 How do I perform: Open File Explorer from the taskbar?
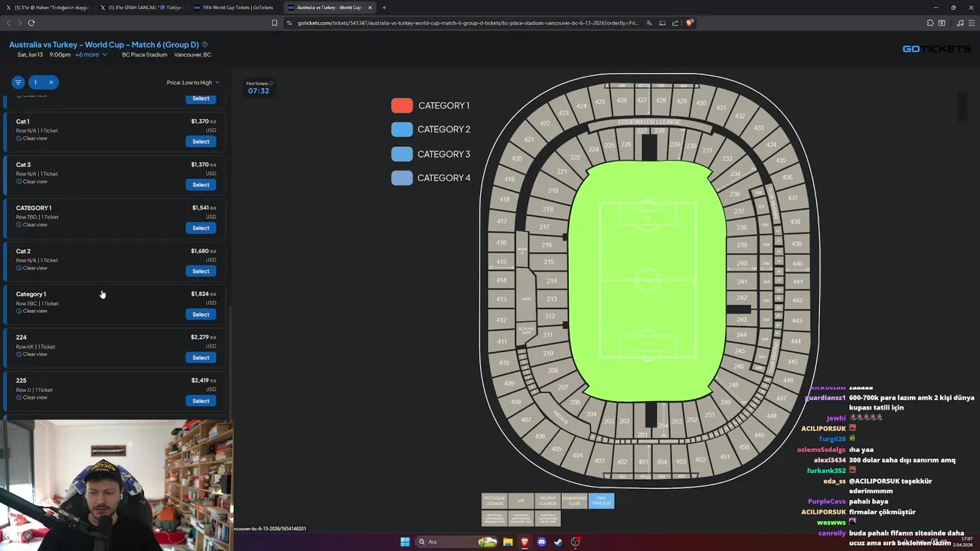pos(508,542)
